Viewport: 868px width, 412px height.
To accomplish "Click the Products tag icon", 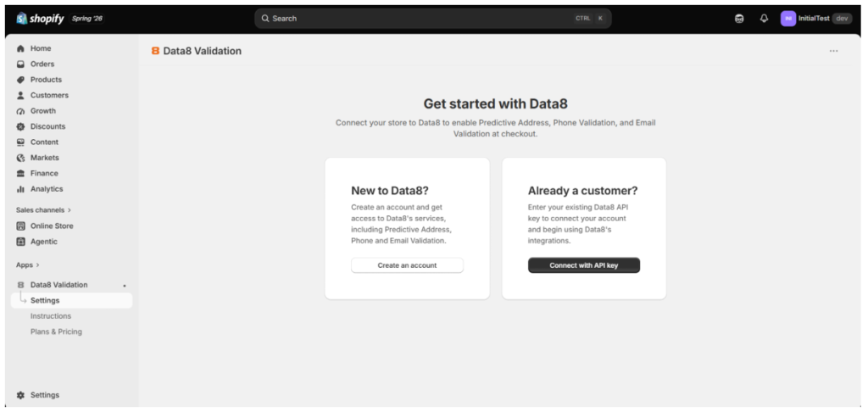I will click(x=20, y=79).
